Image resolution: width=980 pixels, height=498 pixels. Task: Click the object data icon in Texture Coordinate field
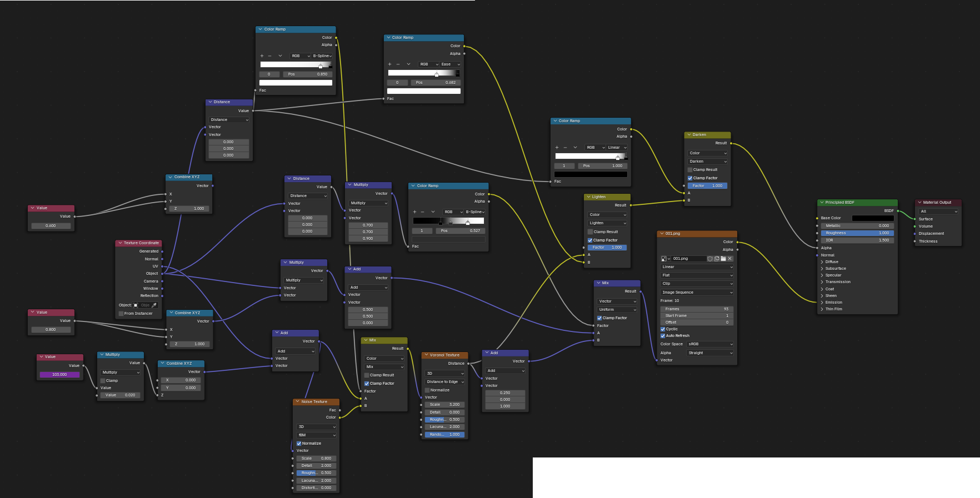coord(136,305)
